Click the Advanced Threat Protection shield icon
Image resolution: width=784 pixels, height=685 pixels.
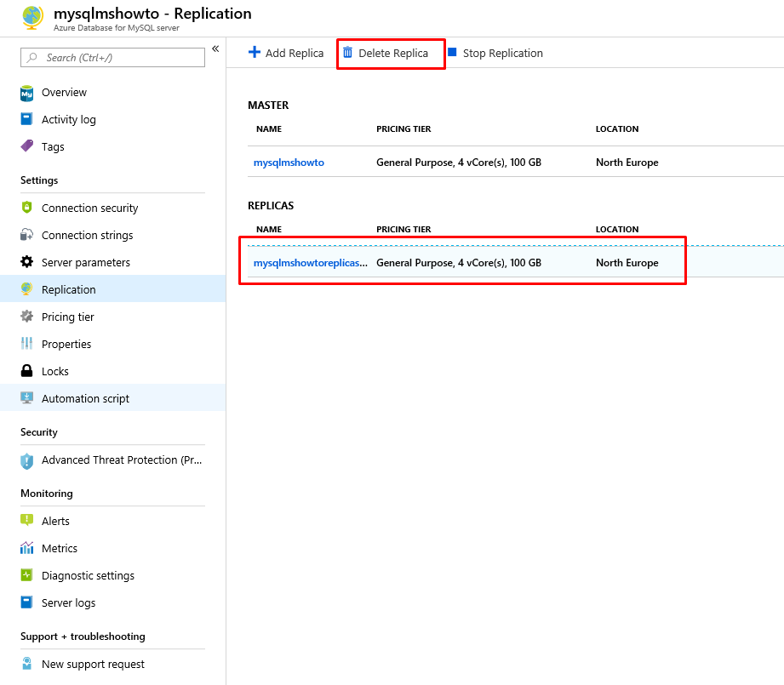point(26,460)
